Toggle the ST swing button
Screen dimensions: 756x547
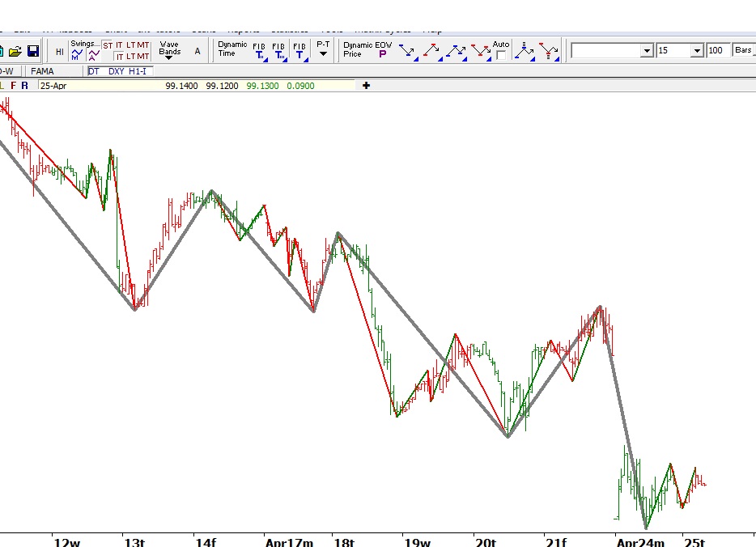point(108,45)
